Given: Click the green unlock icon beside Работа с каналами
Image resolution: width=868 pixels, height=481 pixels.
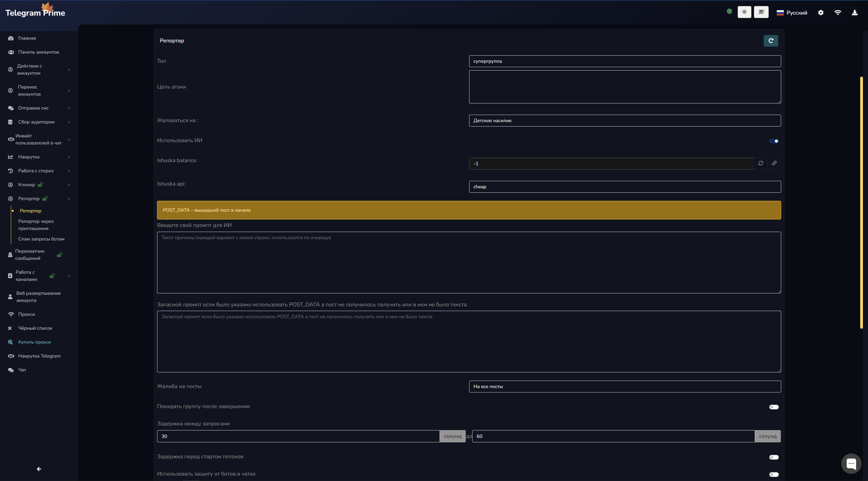Looking at the screenshot, I should point(52,276).
